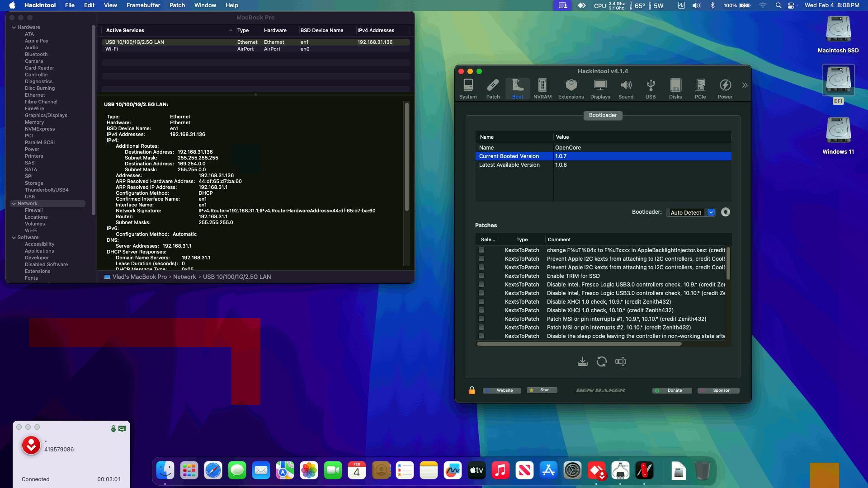The height and width of the screenshot is (488, 868).
Task: Check the AppleBacklightInjector patch checkbox
Action: 481,250
